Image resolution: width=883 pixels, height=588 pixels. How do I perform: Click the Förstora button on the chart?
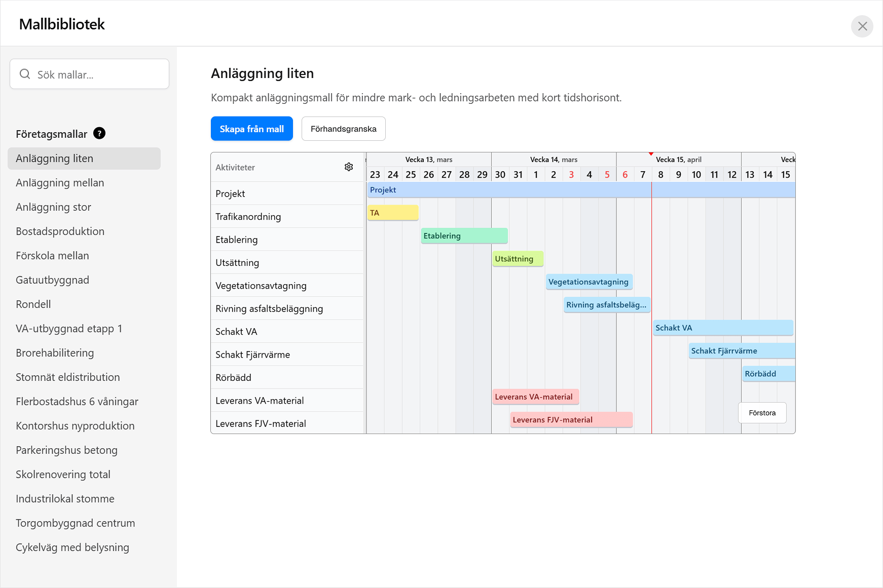(762, 413)
